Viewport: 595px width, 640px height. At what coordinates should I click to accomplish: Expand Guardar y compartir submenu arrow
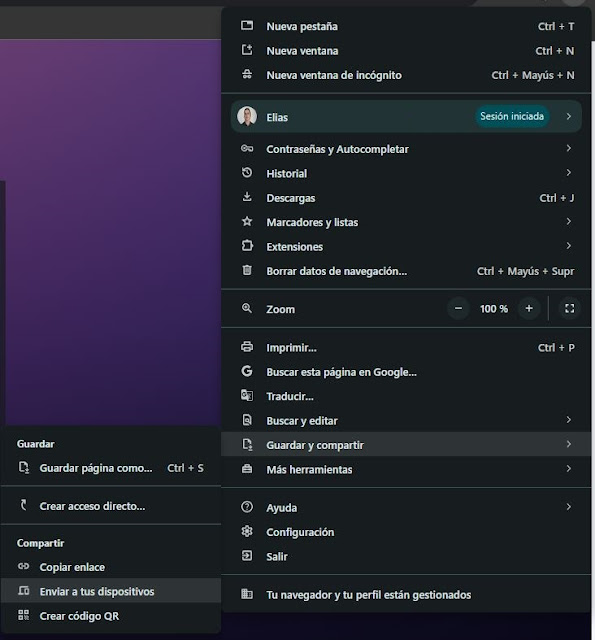569,444
